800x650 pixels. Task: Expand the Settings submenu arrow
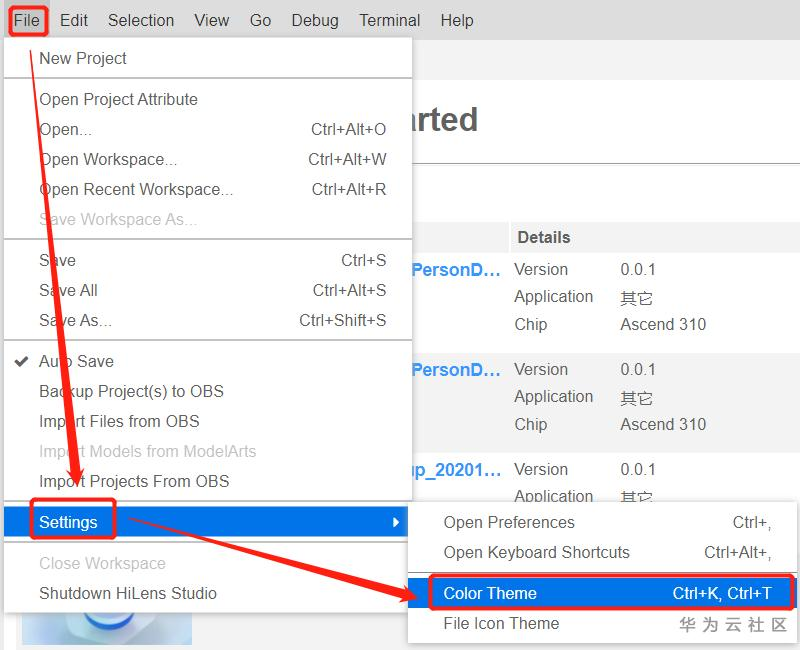396,522
